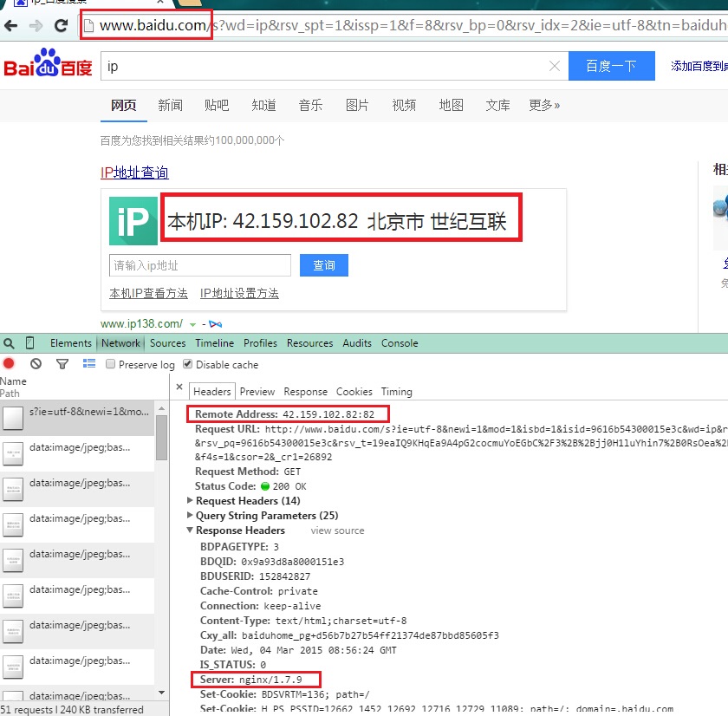The width and height of the screenshot is (728, 716).
Task: Click the Remote Address 42.159.102.82:82 value
Action: tap(328, 414)
